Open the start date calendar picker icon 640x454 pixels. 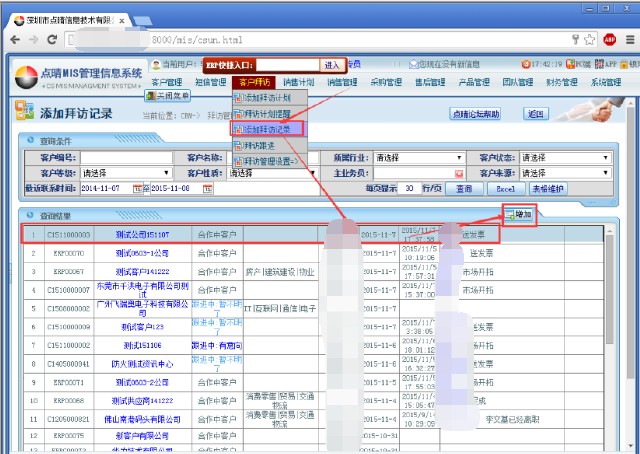(138, 188)
